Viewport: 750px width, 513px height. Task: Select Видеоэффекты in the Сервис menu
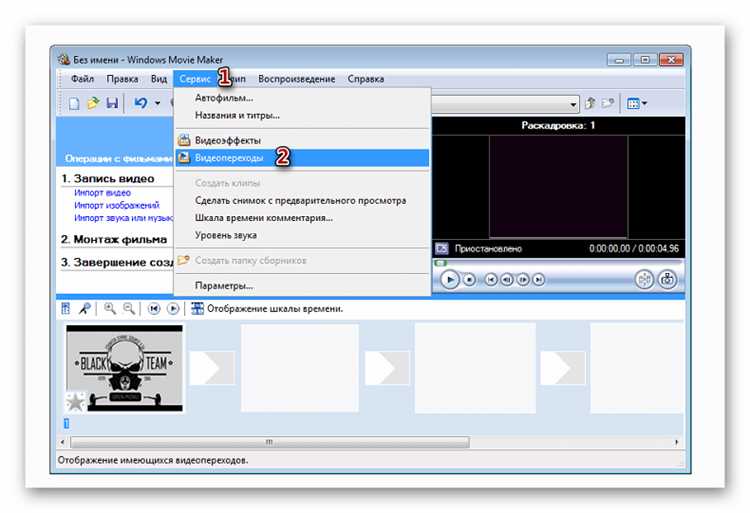[x=302, y=141]
